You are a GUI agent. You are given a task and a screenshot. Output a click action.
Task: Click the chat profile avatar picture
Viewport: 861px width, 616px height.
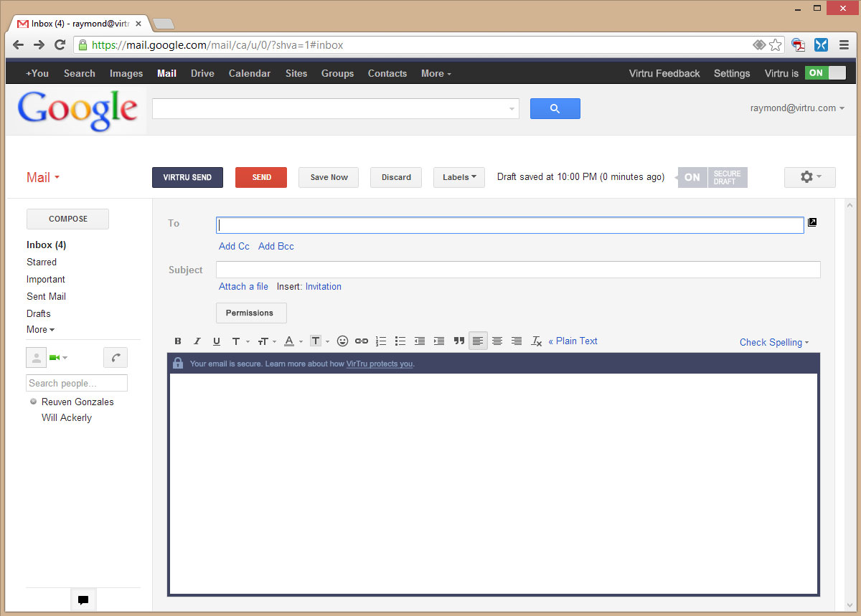coord(36,357)
